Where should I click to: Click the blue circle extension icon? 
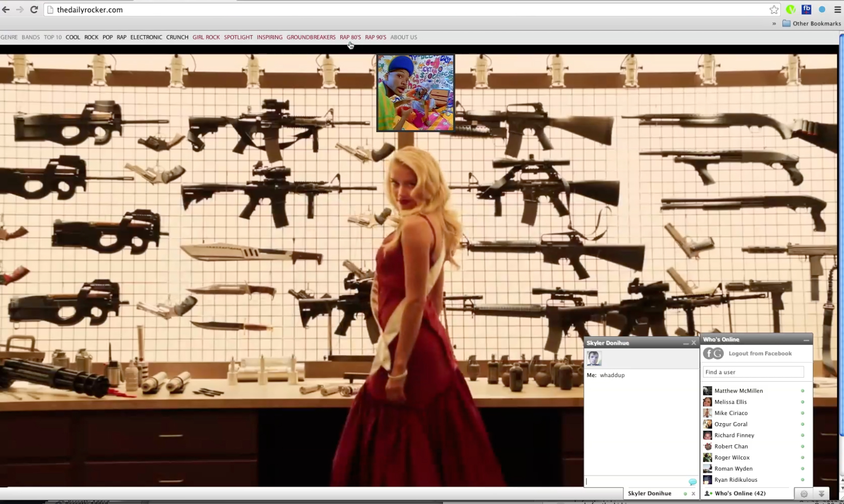pyautogui.click(x=822, y=9)
